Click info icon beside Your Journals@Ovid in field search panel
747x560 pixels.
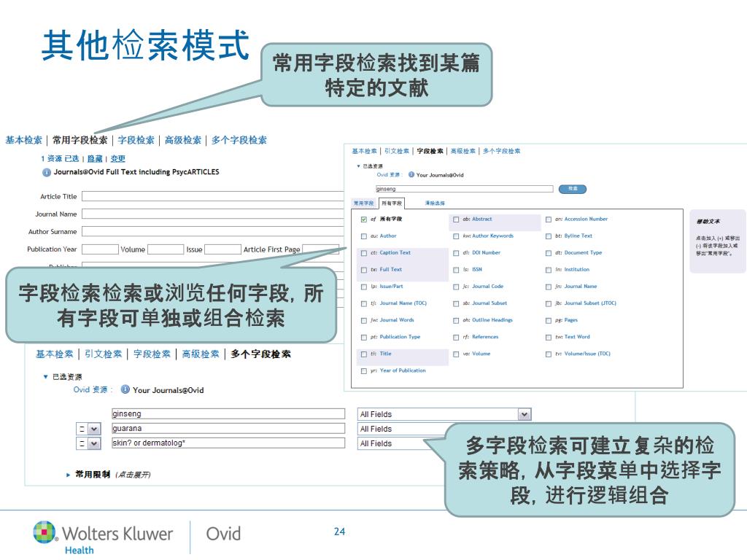[411, 175]
